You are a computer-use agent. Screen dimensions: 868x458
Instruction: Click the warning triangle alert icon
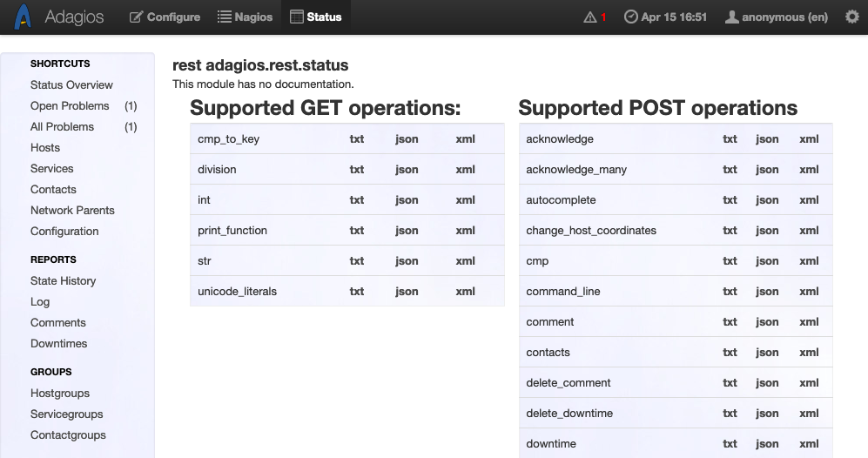point(590,17)
